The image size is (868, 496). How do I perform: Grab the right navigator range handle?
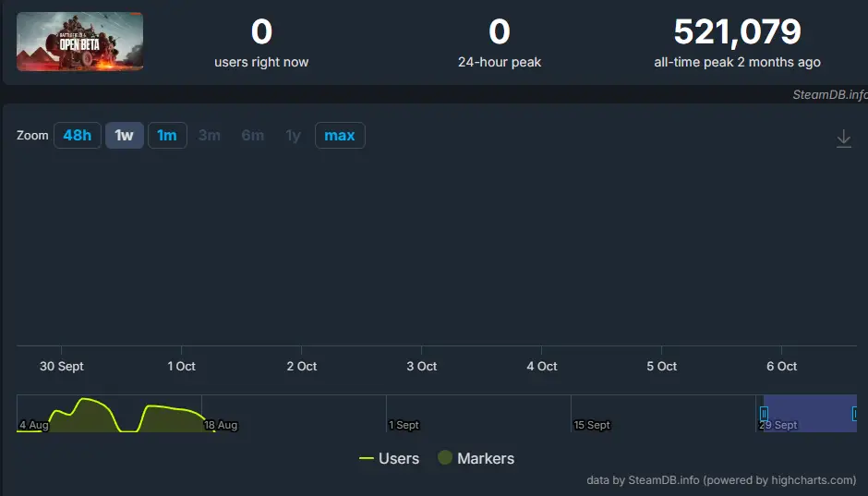(855, 413)
